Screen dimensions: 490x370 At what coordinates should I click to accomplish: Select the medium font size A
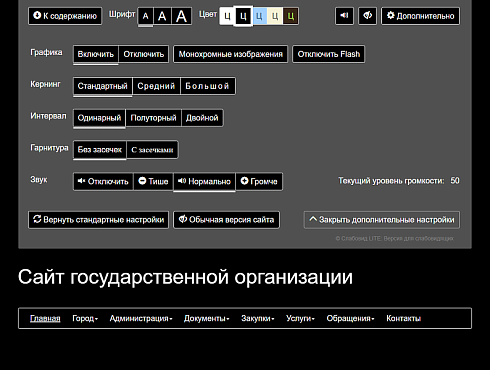point(162,16)
